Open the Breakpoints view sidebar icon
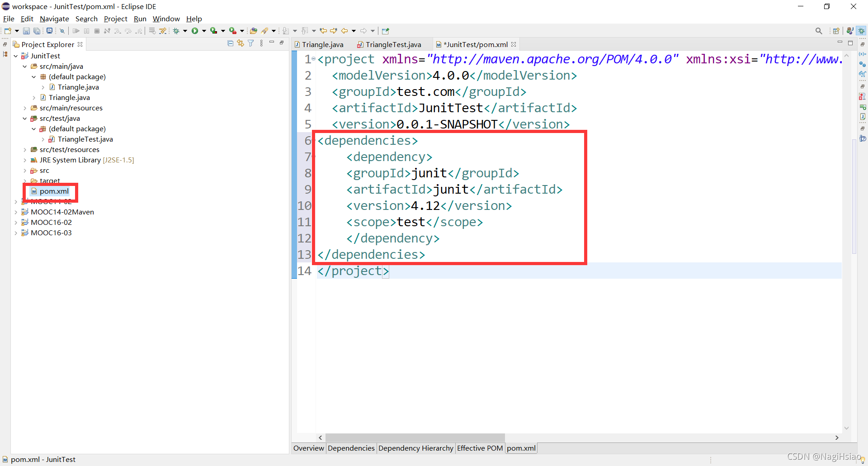This screenshot has width=868, height=466. [863, 64]
